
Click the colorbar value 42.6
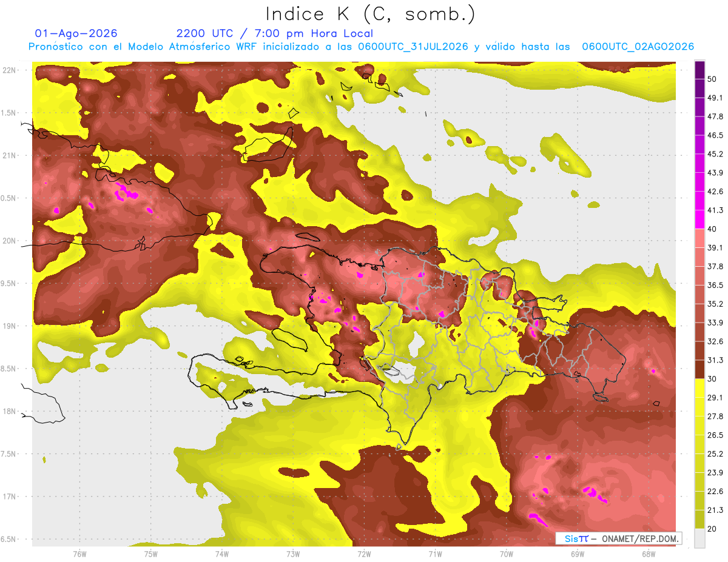715,192
